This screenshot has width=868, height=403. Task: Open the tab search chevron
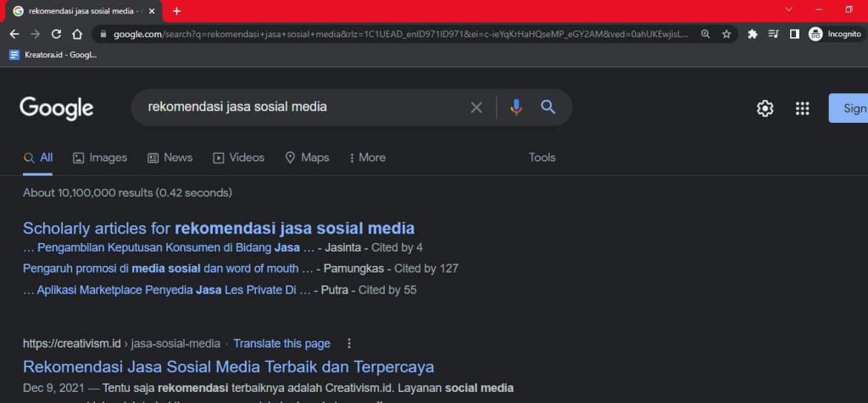(789, 9)
